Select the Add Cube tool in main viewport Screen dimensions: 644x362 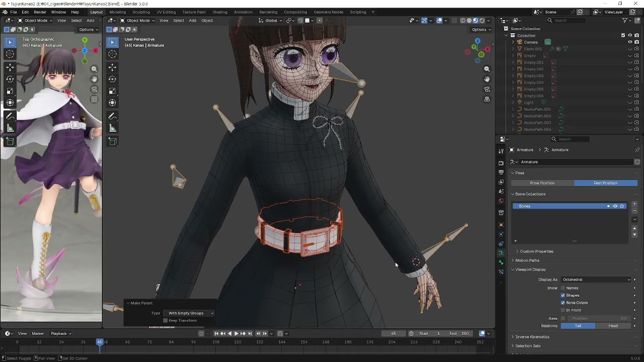(x=113, y=141)
